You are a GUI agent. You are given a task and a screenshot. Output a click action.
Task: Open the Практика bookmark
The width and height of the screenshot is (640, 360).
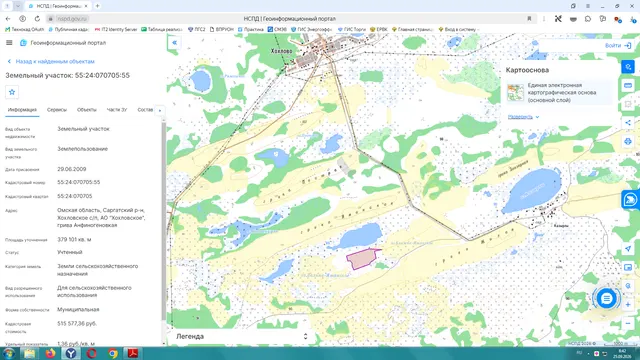pos(251,29)
